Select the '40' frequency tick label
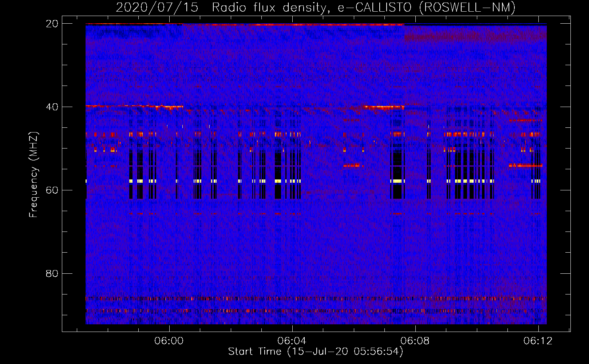The width and height of the screenshot is (589, 364). point(52,107)
